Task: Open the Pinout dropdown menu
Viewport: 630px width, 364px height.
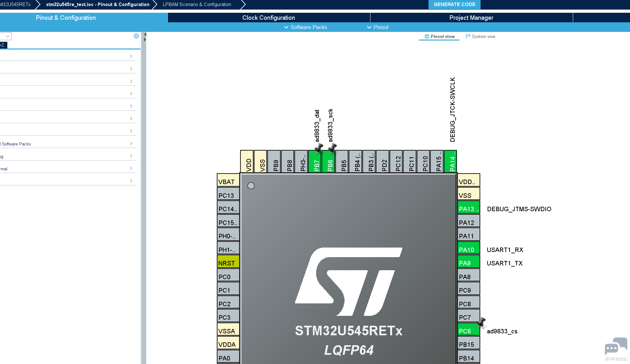Action: [x=378, y=27]
